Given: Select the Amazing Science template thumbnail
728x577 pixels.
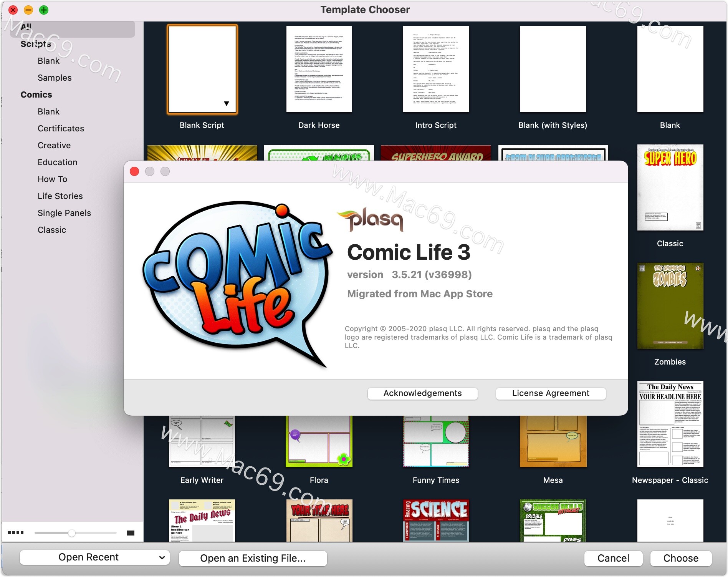Looking at the screenshot, I should pos(436,521).
